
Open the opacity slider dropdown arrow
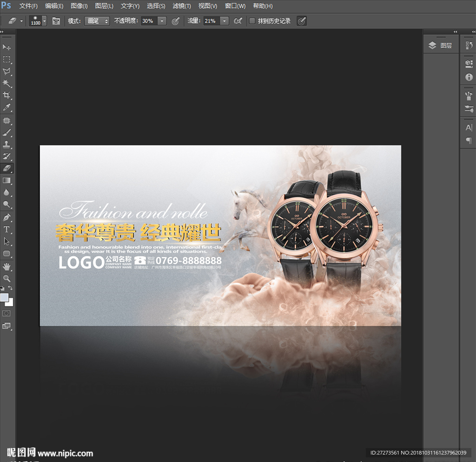pyautogui.click(x=162, y=21)
